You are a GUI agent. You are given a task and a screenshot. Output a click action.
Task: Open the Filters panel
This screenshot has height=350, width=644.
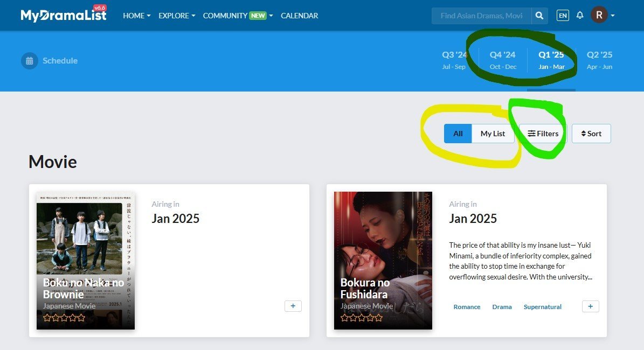coord(543,134)
